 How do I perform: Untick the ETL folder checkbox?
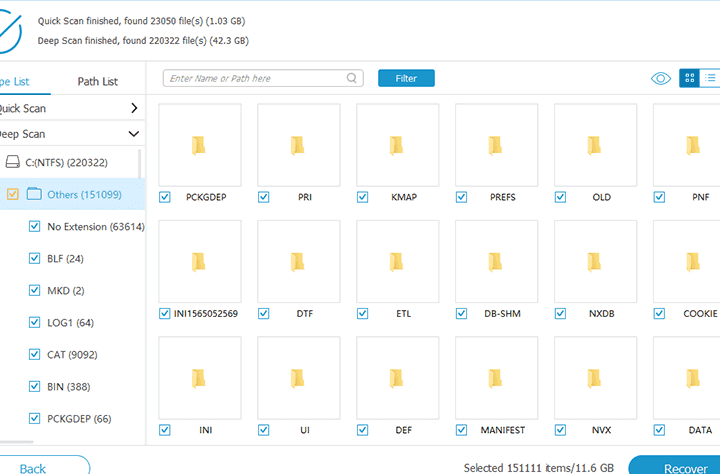point(362,314)
